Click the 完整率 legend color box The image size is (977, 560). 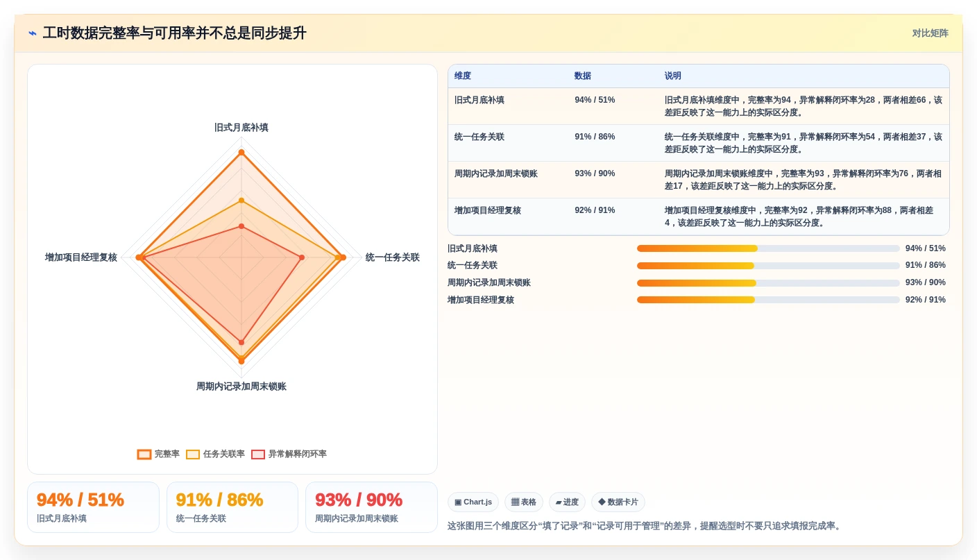coord(144,455)
